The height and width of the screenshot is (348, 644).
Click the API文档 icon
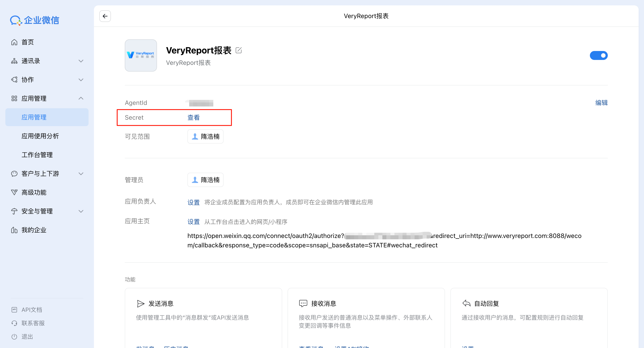(14, 310)
